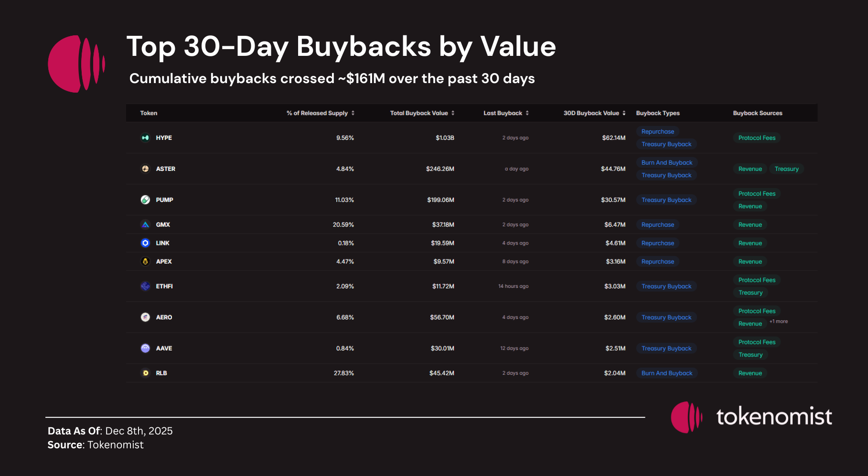Click PUMP's Protocol Fees source tag

click(757, 194)
